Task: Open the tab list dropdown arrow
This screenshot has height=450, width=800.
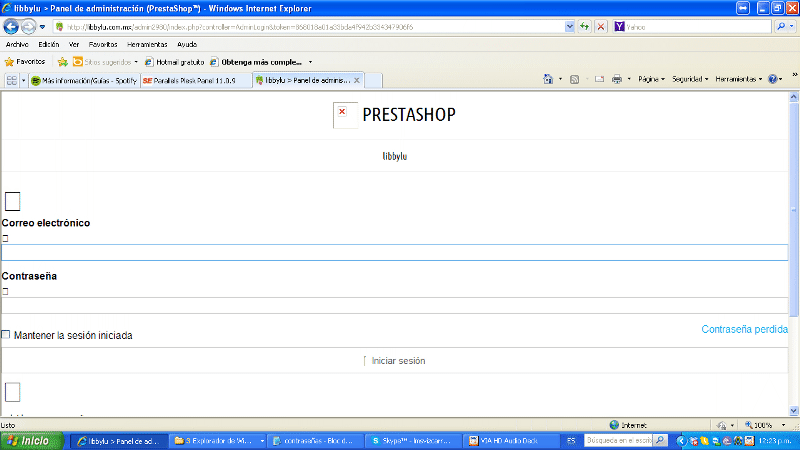Action: pyautogui.click(x=23, y=81)
